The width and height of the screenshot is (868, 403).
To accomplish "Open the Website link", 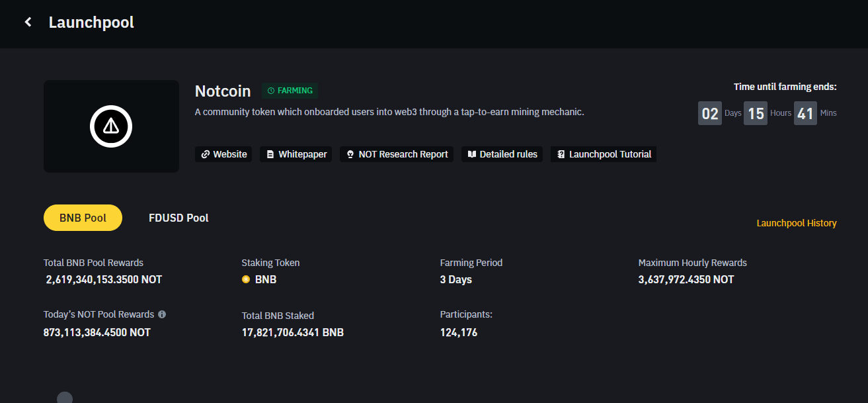I will pos(223,154).
